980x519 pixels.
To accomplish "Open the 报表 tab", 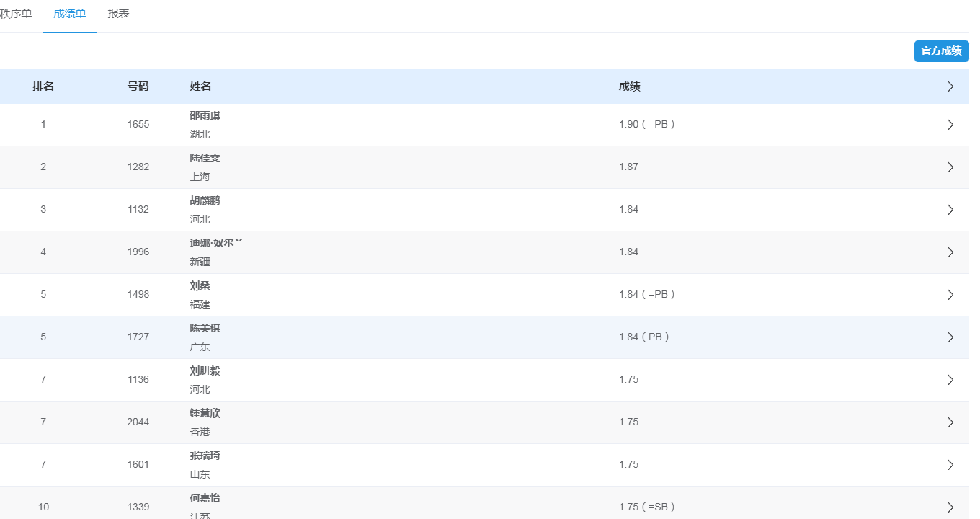I will coord(119,14).
